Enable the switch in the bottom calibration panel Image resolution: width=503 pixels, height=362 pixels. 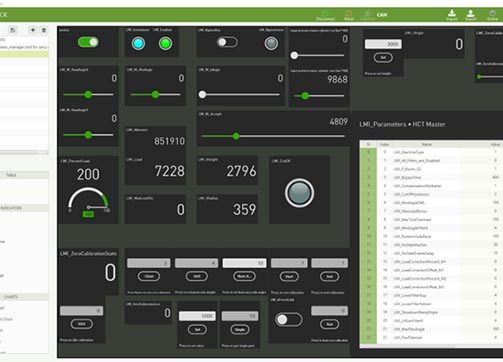pos(288,319)
